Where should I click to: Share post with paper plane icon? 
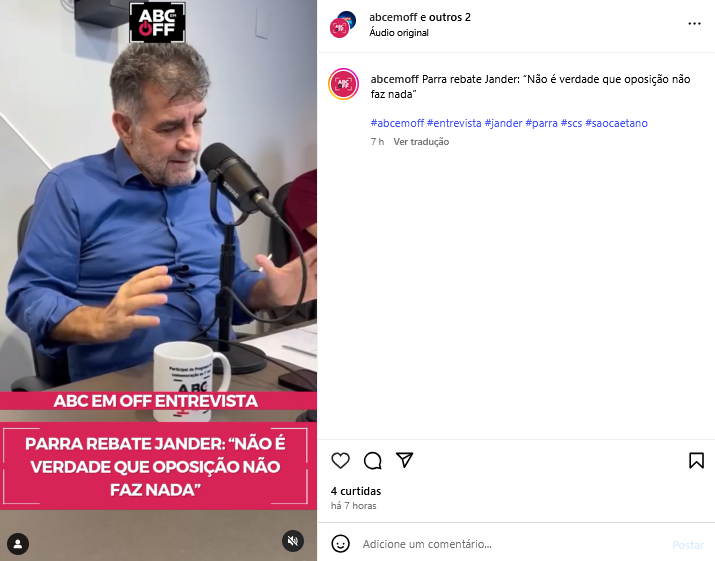click(x=404, y=460)
